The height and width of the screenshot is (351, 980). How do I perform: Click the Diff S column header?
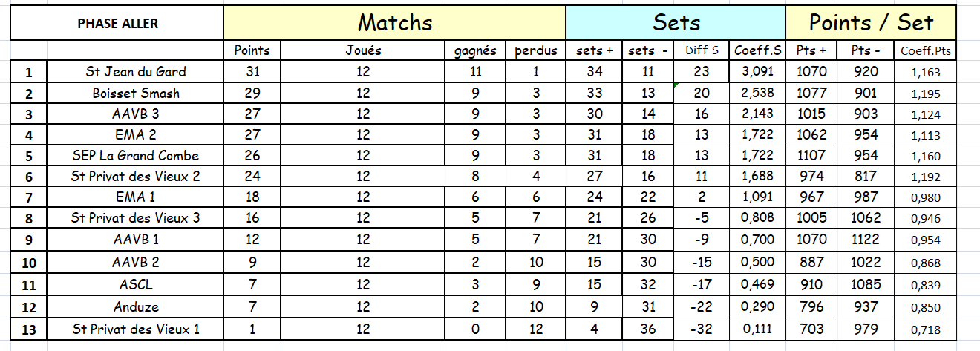pyautogui.click(x=702, y=50)
